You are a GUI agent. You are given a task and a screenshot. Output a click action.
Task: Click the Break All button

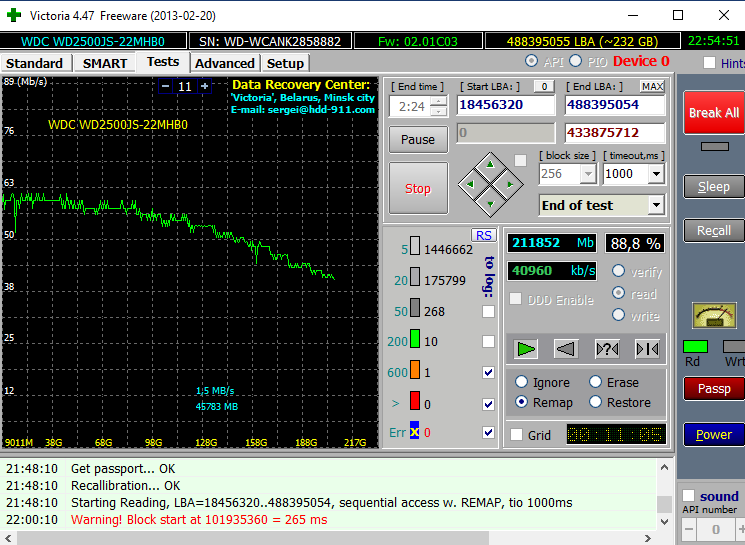(x=714, y=113)
